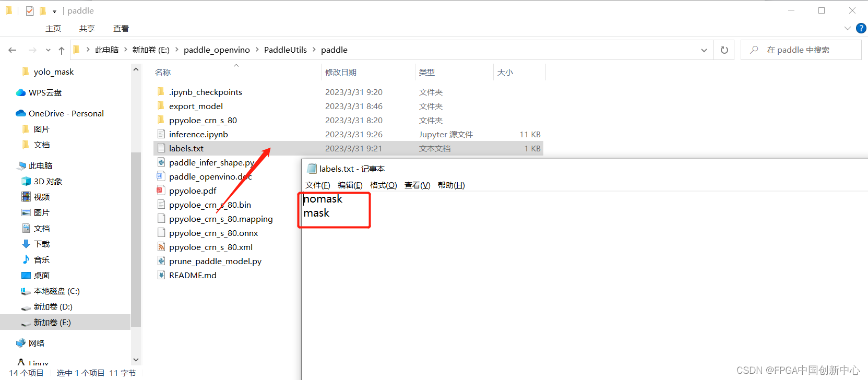Open the quick access toolbar dropdown
This screenshot has width=868, height=380.
(x=54, y=11)
